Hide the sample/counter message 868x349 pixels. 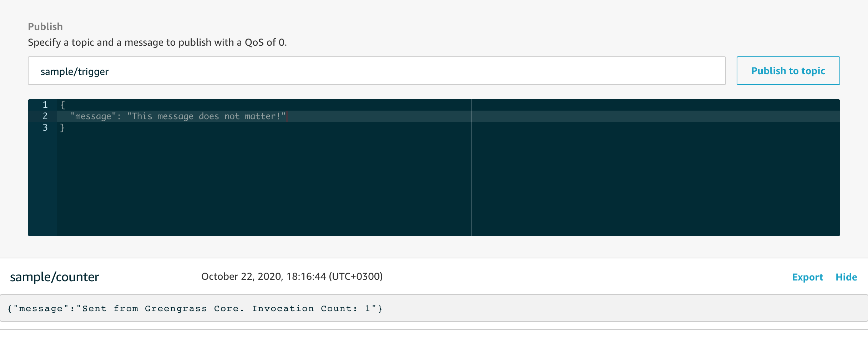(846, 277)
